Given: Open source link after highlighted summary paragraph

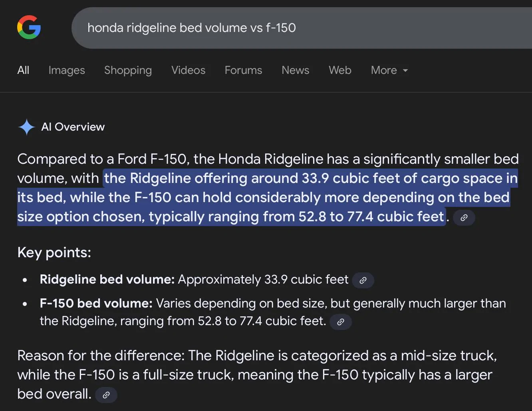Looking at the screenshot, I should [464, 218].
